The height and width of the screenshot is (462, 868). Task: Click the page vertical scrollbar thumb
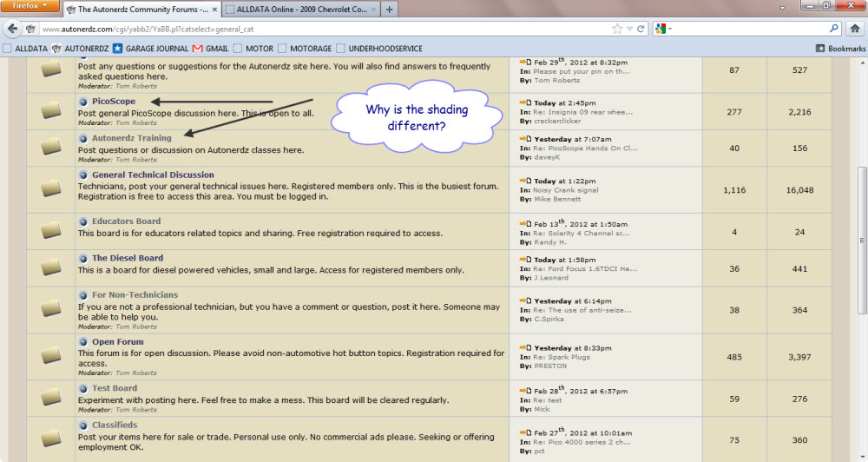pyautogui.click(x=861, y=240)
